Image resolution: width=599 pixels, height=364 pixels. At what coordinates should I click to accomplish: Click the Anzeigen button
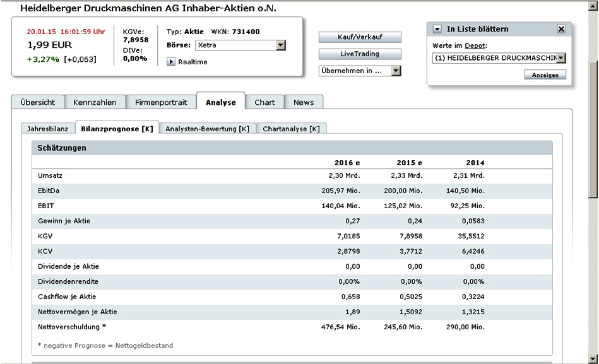click(x=545, y=74)
